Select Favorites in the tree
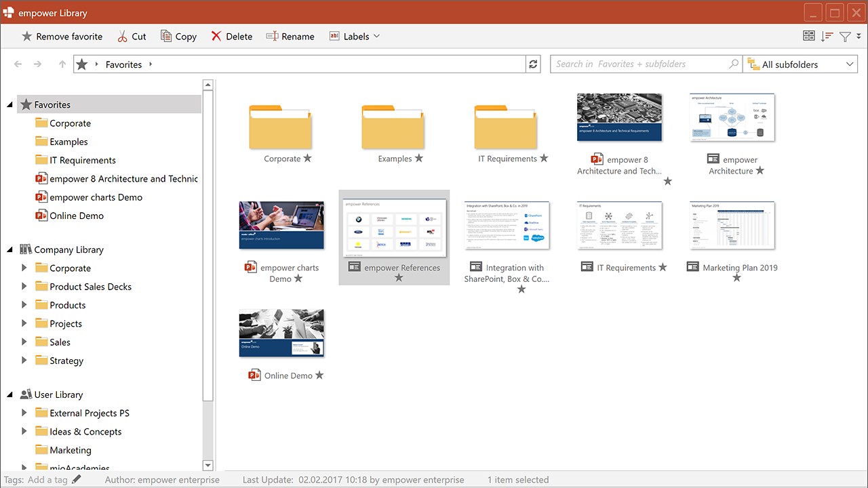Screen dimensions: 868x488 pyautogui.click(x=109, y=104)
